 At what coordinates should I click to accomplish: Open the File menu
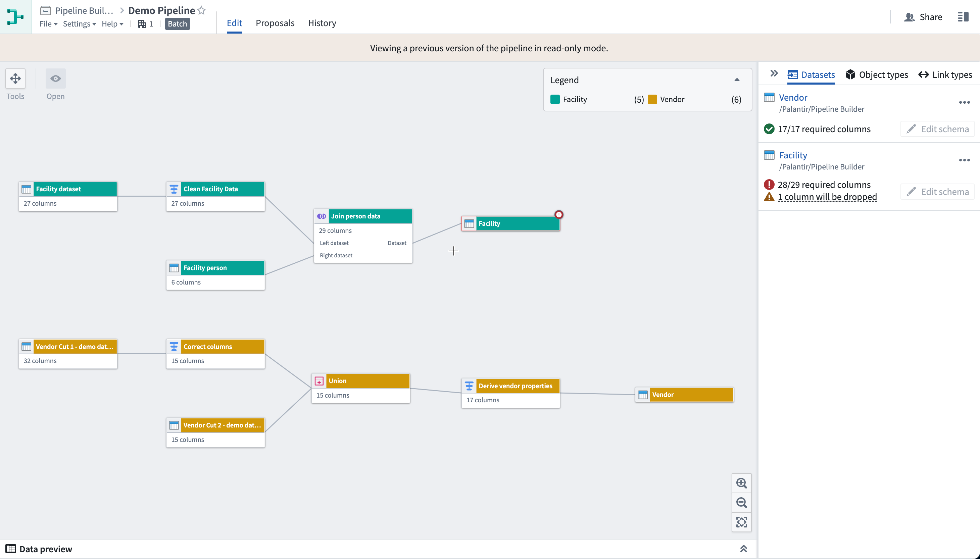coord(48,24)
